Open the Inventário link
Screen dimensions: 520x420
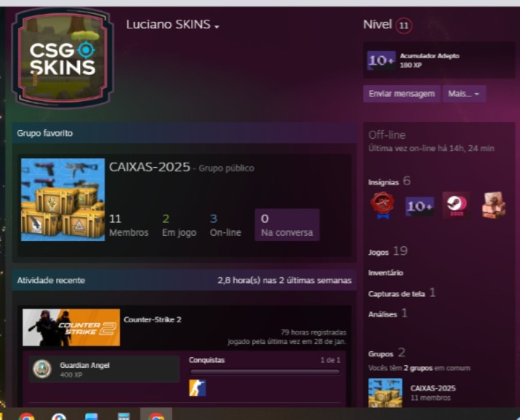point(386,273)
